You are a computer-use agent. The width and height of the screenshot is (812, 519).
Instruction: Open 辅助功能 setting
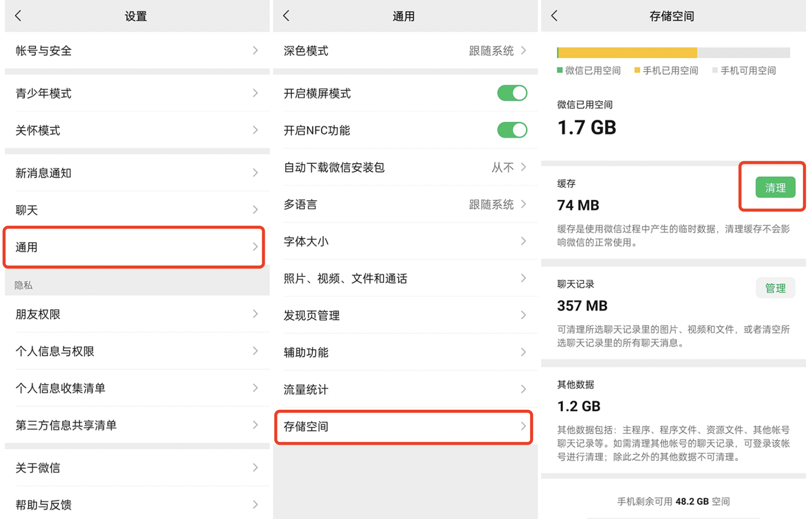[405, 352]
